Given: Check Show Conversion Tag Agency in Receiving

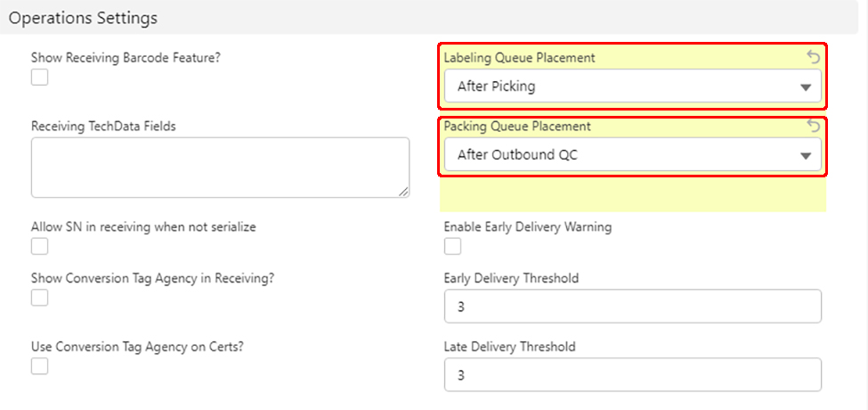Looking at the screenshot, I should [x=39, y=298].
